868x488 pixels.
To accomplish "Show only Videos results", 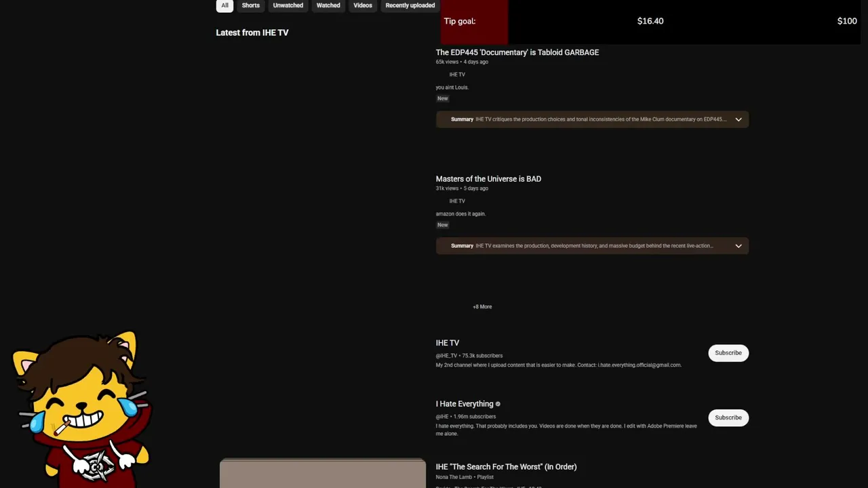I will click(363, 5).
